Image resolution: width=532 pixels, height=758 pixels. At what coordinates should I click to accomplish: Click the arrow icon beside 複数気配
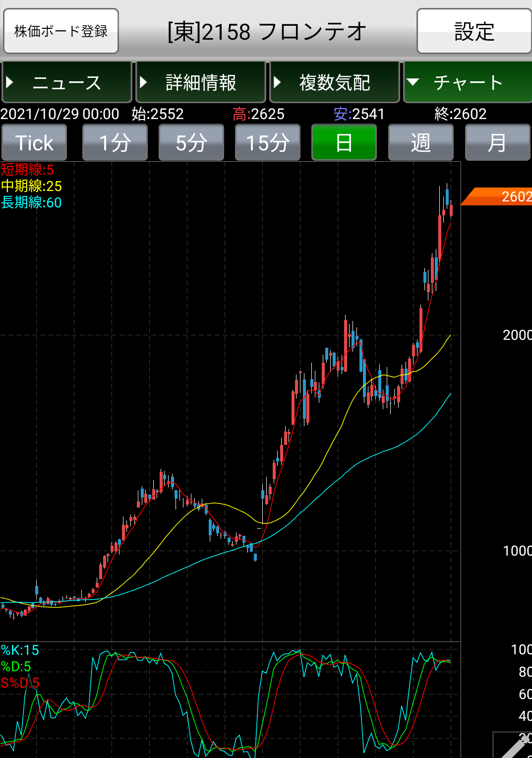[x=277, y=82]
